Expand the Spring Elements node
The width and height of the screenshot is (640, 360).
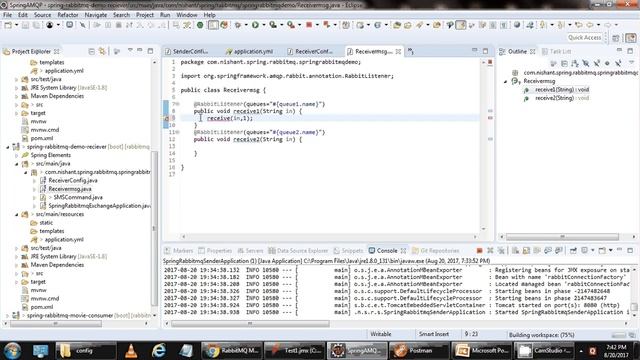tap(17, 156)
